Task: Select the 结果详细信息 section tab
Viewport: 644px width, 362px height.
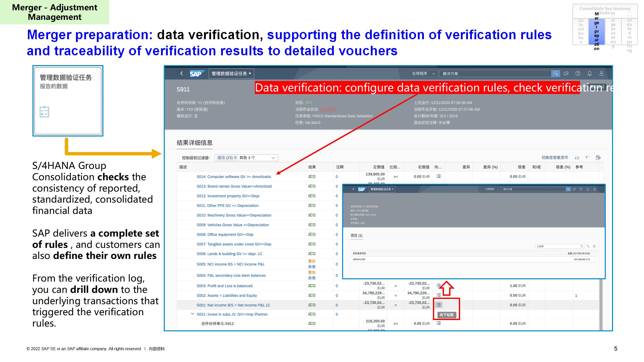Action: (194, 143)
